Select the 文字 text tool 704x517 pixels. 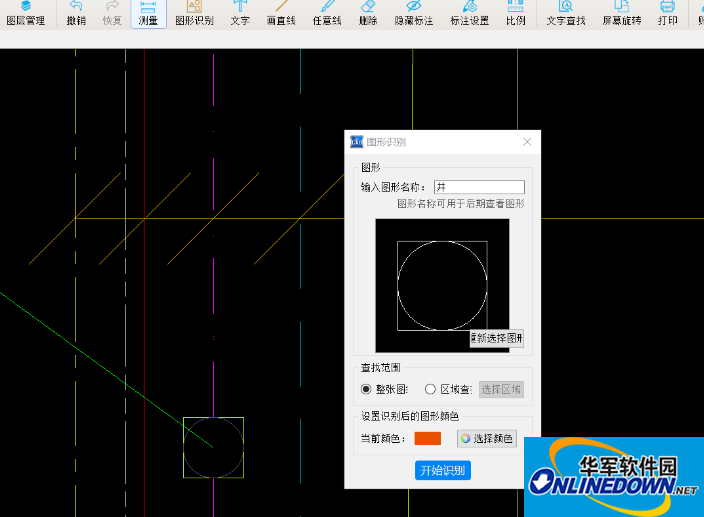tap(240, 13)
